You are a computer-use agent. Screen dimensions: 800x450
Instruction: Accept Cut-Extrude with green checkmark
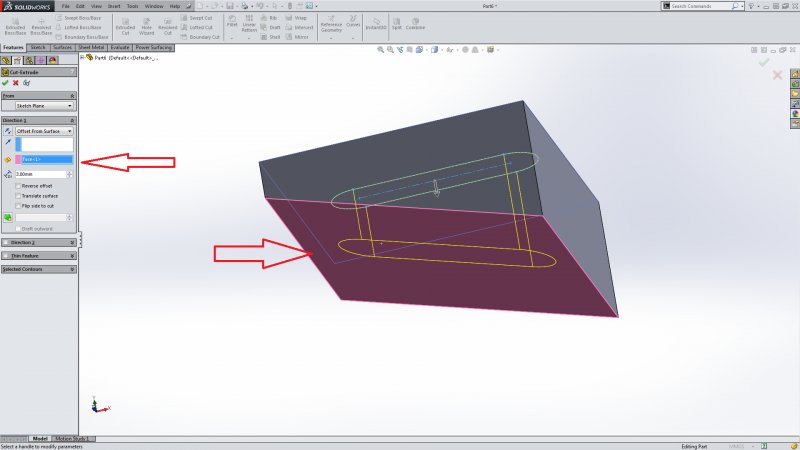(5, 83)
